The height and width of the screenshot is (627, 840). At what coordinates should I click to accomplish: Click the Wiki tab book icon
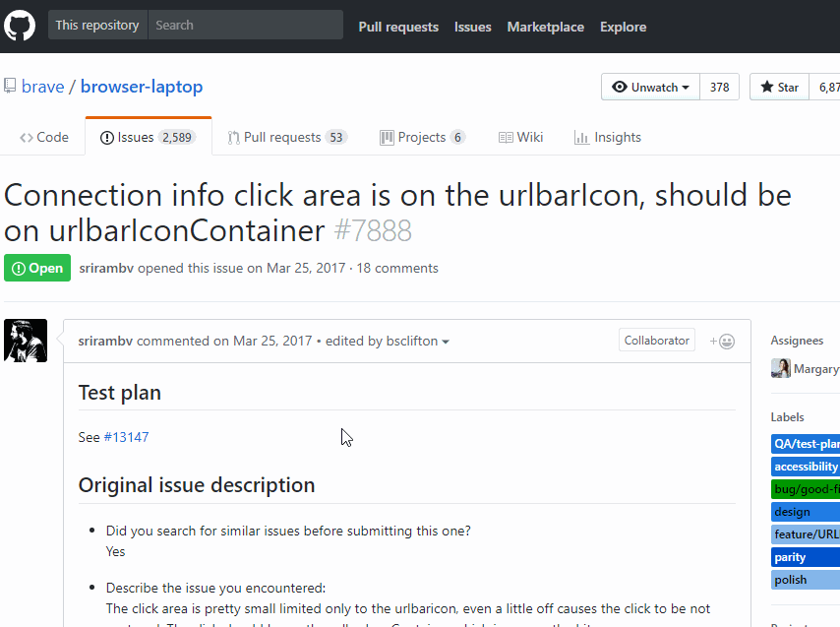coord(506,138)
